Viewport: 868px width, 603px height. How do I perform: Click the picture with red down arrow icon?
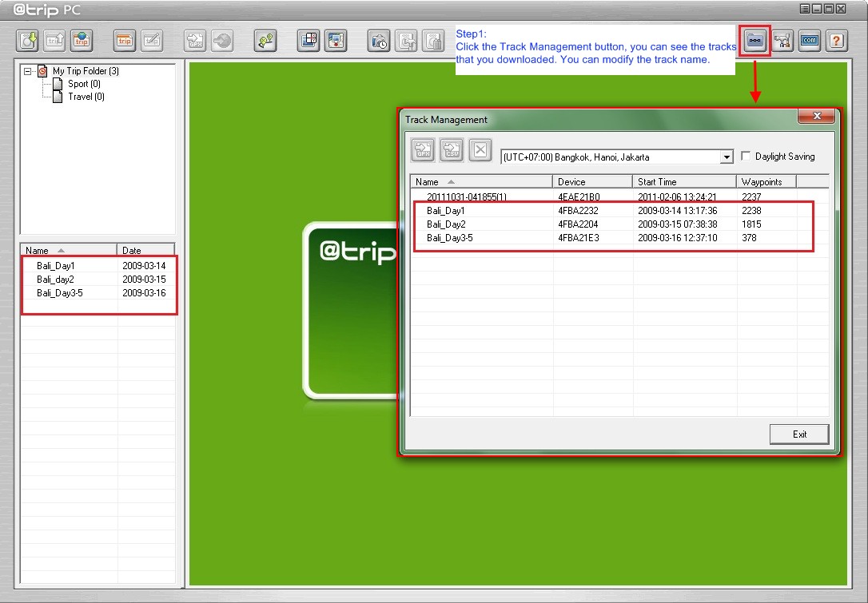336,41
